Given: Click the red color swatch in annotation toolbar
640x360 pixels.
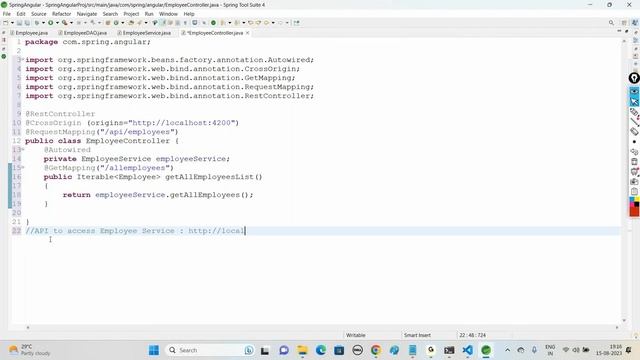Looking at the screenshot, I should pos(634,211).
